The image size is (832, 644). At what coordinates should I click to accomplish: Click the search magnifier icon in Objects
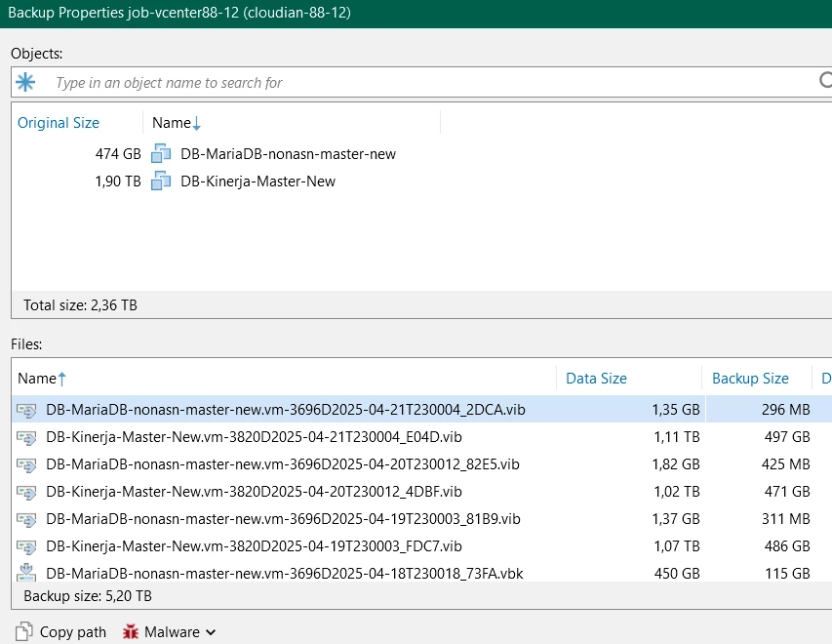(824, 82)
